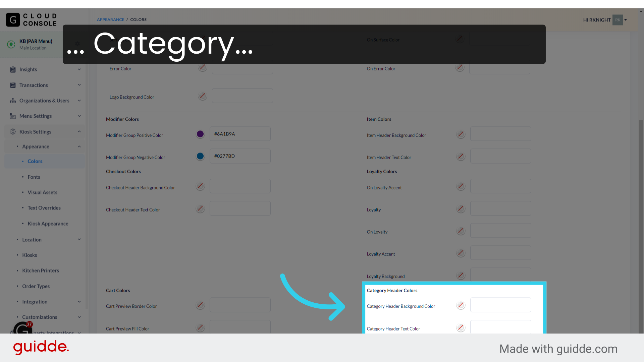This screenshot has width=644, height=362.
Task: Open Item Header Background Color swatch
Action: (x=461, y=134)
